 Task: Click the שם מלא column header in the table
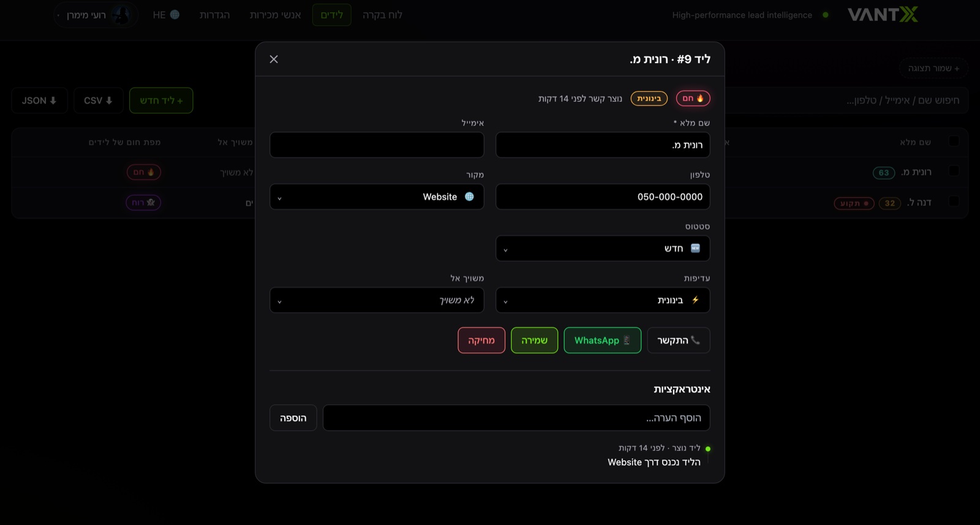pos(915,142)
